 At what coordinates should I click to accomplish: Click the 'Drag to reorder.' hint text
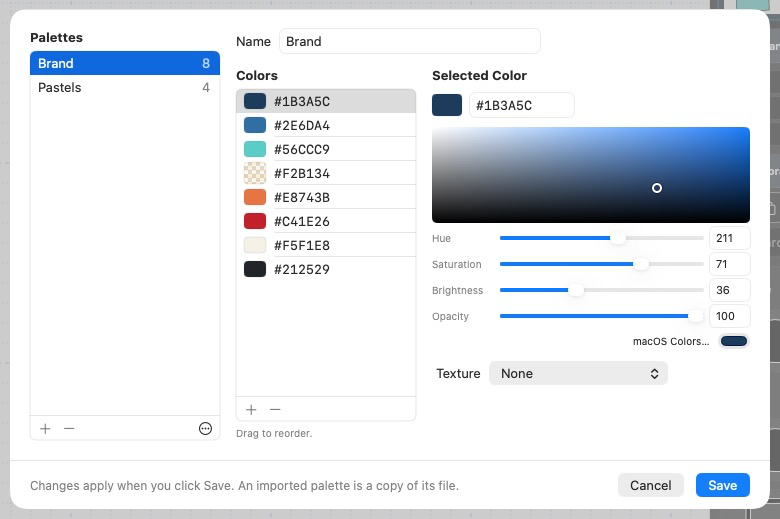tap(274, 433)
